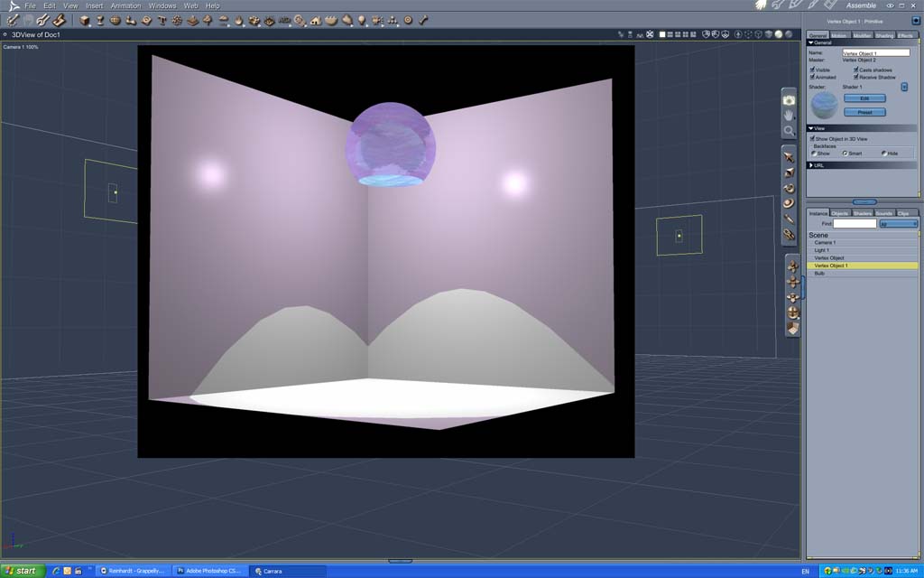Select the hand pan tool
This screenshot has width=924, height=578.
click(x=789, y=116)
